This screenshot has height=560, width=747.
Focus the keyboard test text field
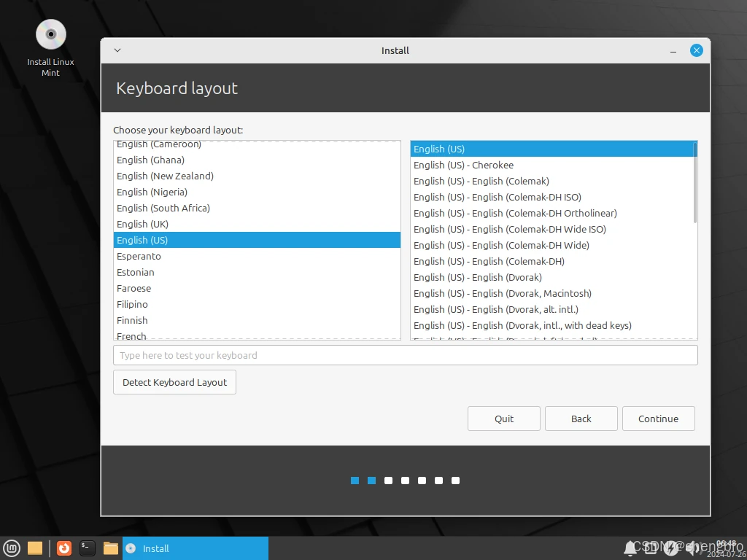[x=405, y=355]
